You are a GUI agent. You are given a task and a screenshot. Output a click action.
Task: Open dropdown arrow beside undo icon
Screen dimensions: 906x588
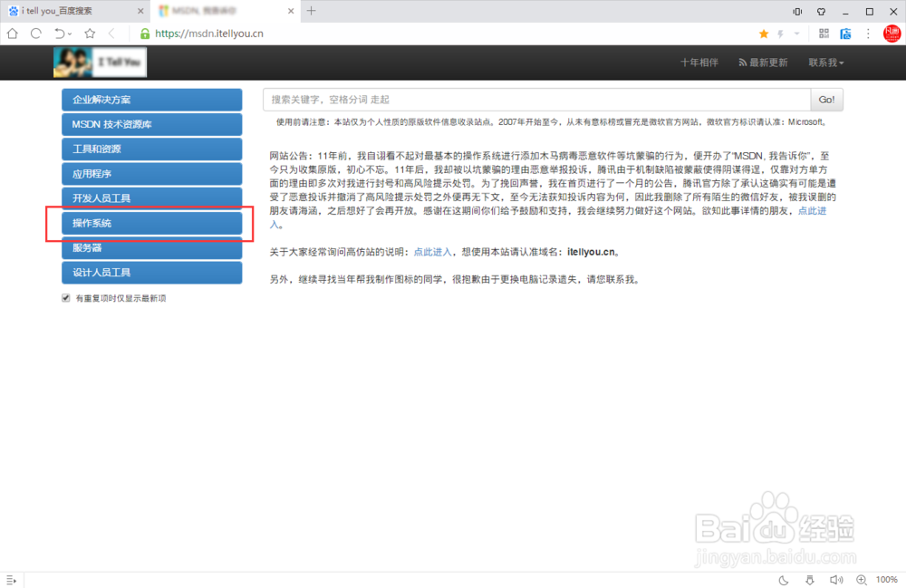click(x=70, y=34)
